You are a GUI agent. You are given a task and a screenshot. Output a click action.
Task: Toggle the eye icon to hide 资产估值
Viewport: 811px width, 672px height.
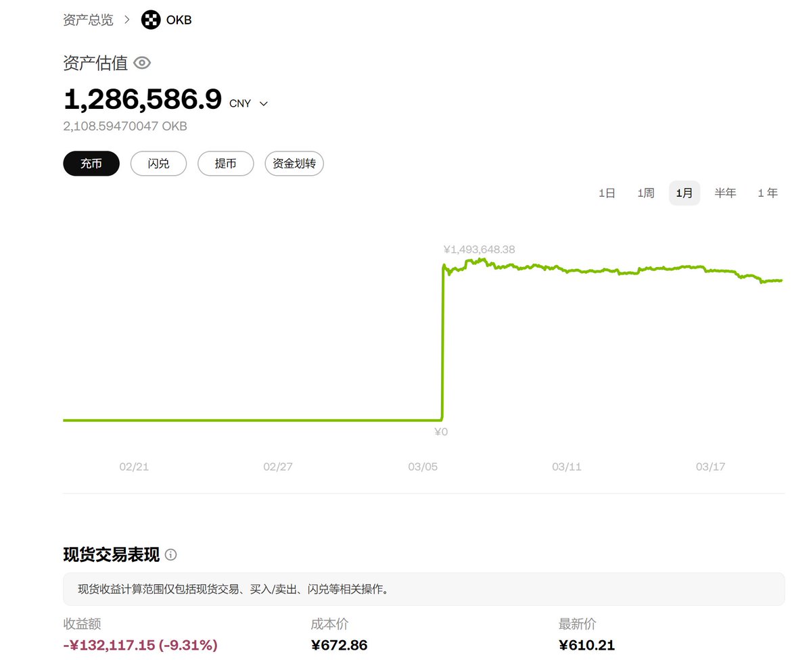point(141,63)
